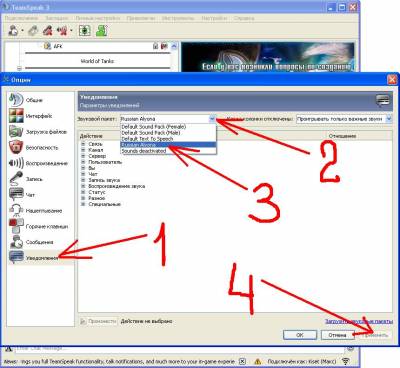Click the Отмена button

point(337,335)
